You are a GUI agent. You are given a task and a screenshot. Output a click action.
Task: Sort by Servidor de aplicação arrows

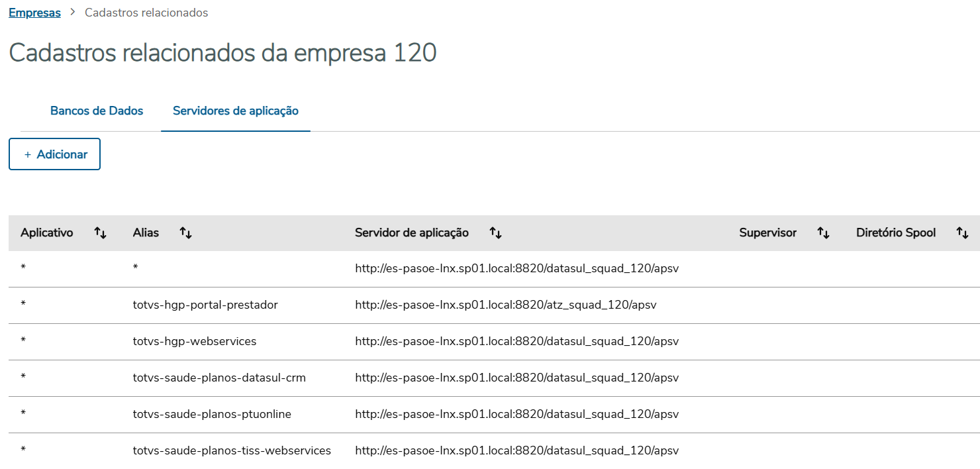[x=495, y=233]
